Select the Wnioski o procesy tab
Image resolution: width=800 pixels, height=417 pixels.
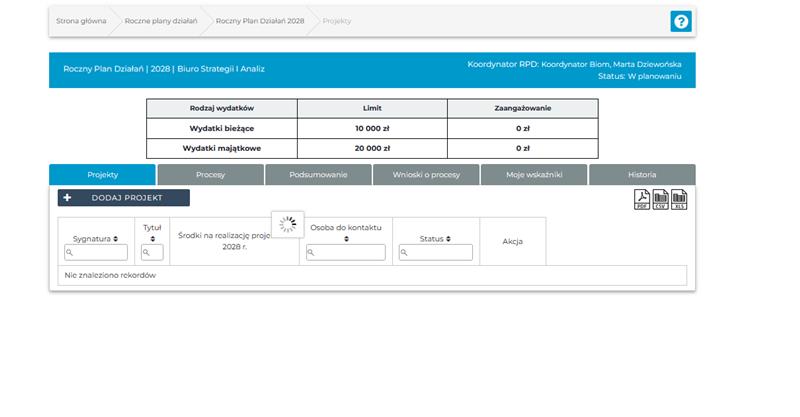point(426,175)
